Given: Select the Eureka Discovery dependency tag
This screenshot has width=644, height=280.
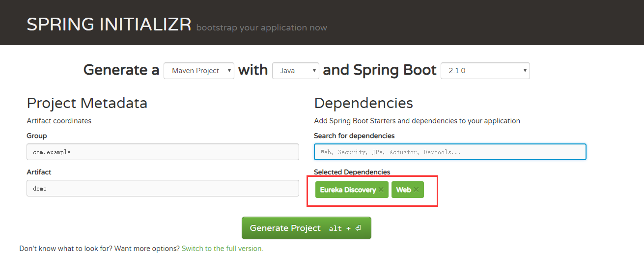Looking at the screenshot, I should pos(352,190).
